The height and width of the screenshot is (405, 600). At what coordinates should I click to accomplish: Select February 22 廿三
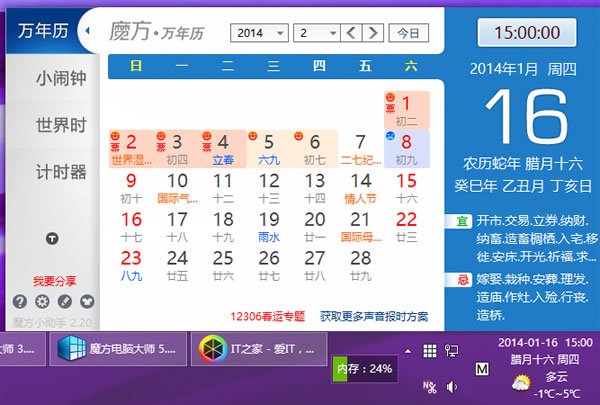pyautogui.click(x=406, y=227)
